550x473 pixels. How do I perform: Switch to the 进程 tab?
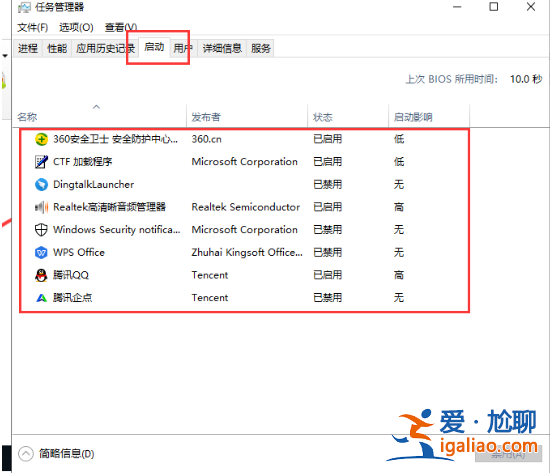point(28,48)
